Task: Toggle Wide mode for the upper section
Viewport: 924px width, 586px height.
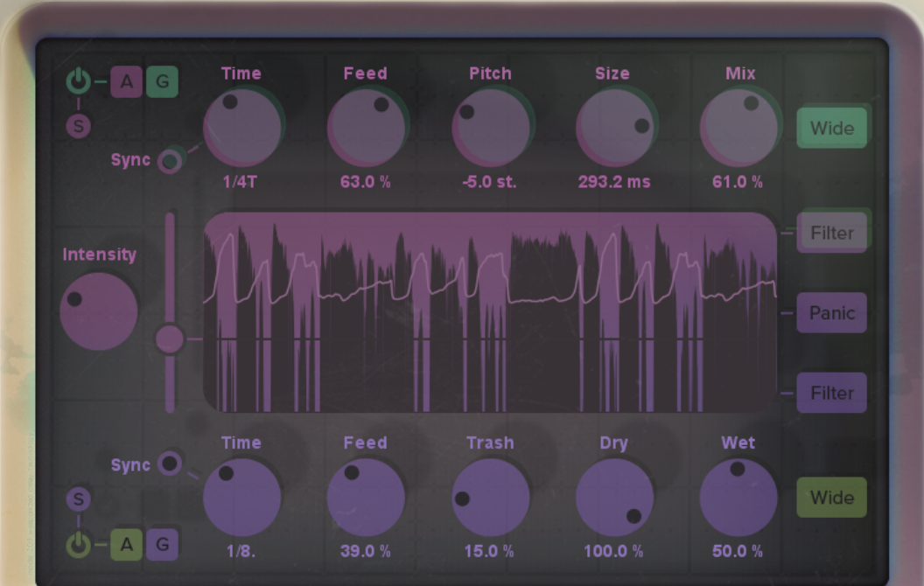Action: click(830, 127)
